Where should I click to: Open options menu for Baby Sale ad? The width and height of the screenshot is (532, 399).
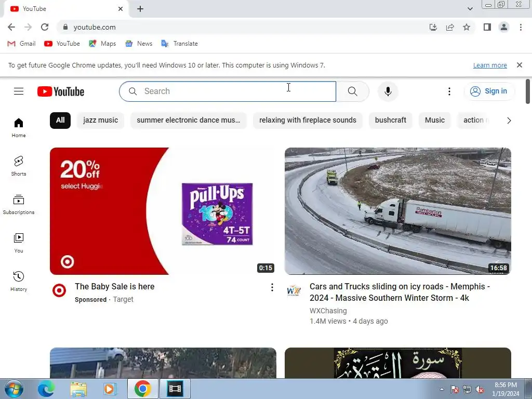tap(272, 287)
